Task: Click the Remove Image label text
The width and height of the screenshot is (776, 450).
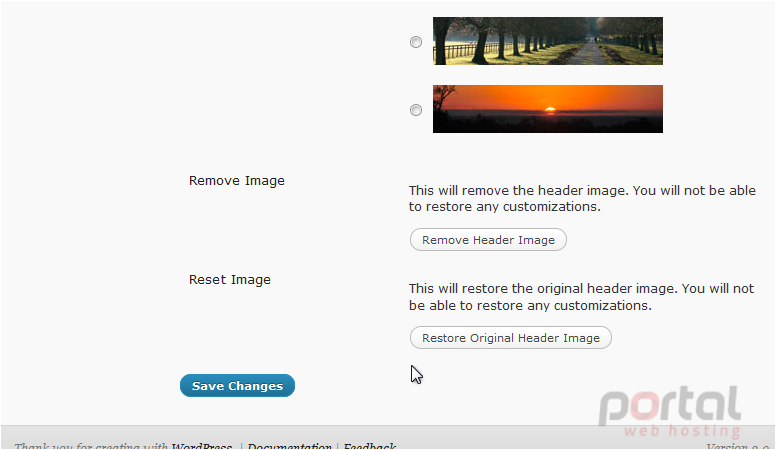Action: tap(237, 181)
